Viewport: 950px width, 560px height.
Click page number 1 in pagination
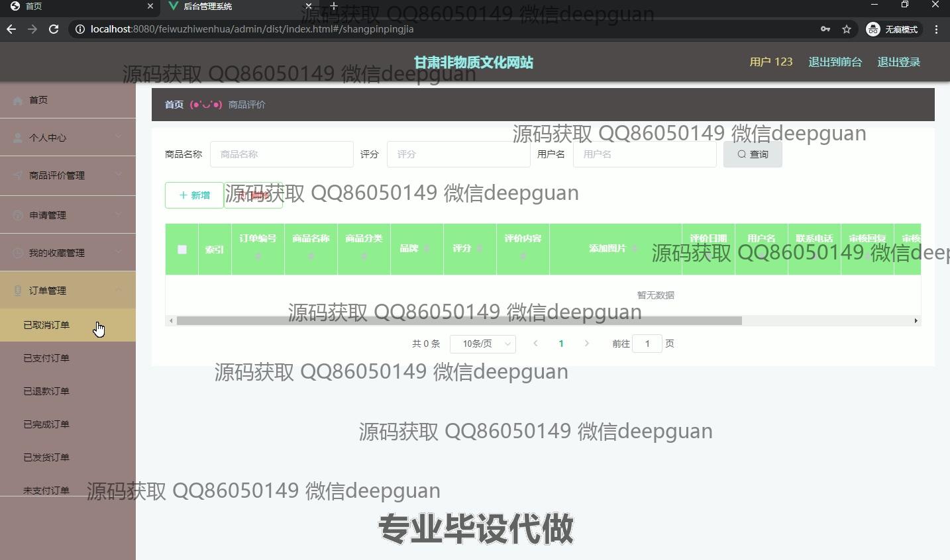pyautogui.click(x=561, y=344)
